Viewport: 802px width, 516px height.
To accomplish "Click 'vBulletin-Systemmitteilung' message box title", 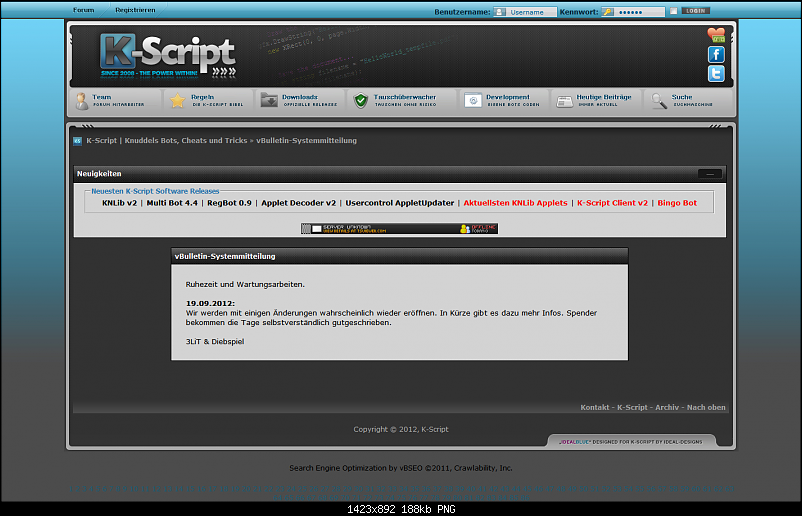I will click(225, 256).
